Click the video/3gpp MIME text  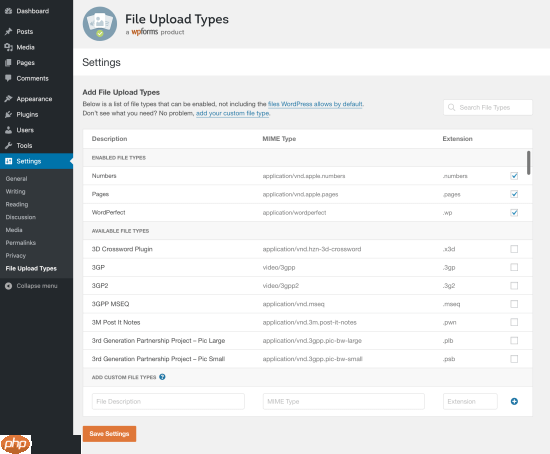click(x=279, y=267)
